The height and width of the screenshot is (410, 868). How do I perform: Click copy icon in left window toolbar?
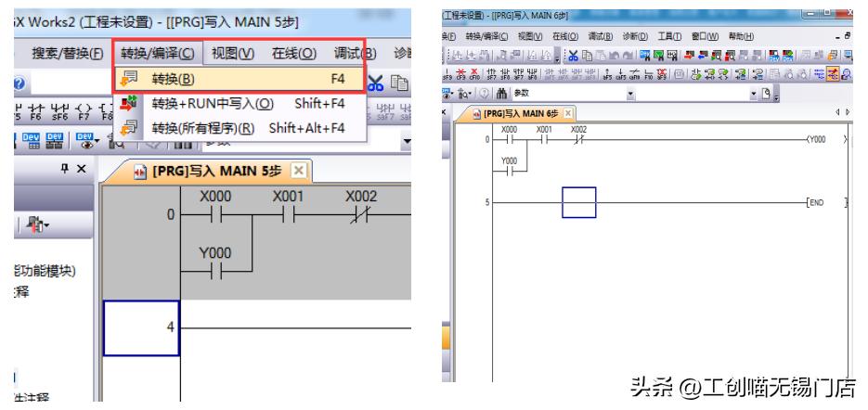tap(399, 83)
